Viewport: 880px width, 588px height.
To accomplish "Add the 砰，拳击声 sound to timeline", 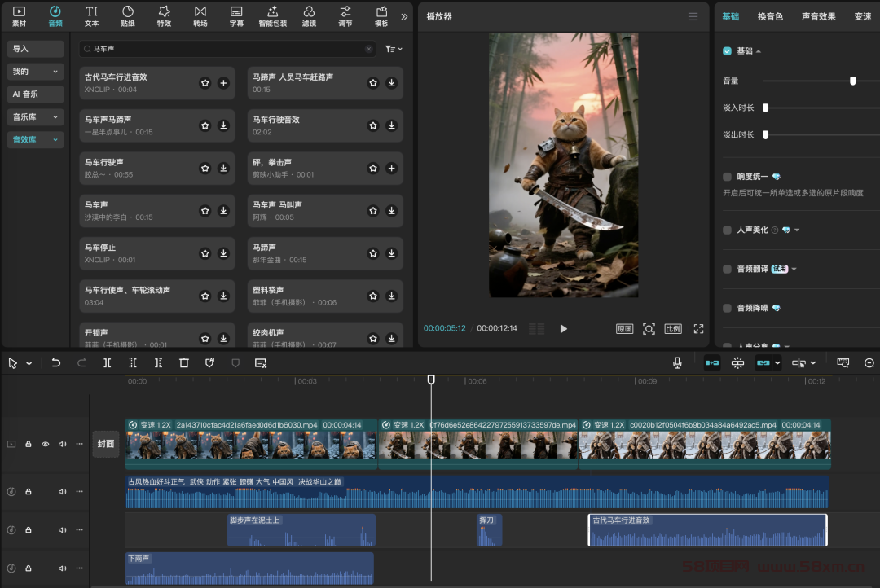I will click(392, 169).
